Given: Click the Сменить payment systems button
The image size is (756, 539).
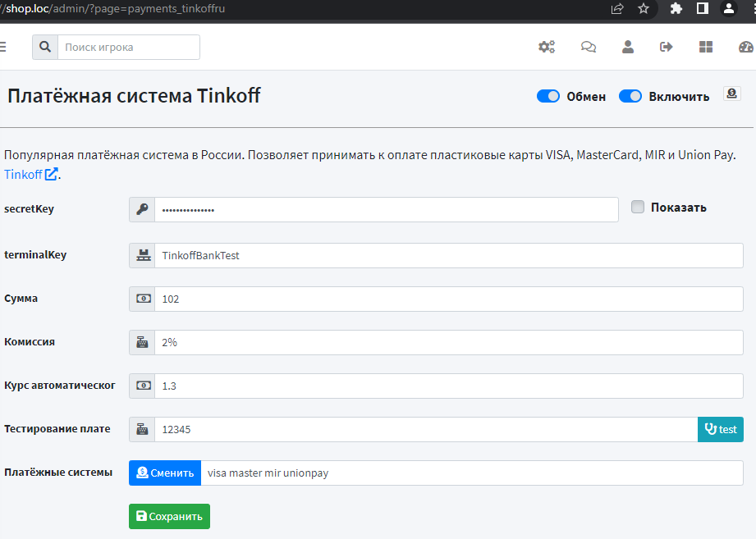Looking at the screenshot, I should (x=165, y=473).
